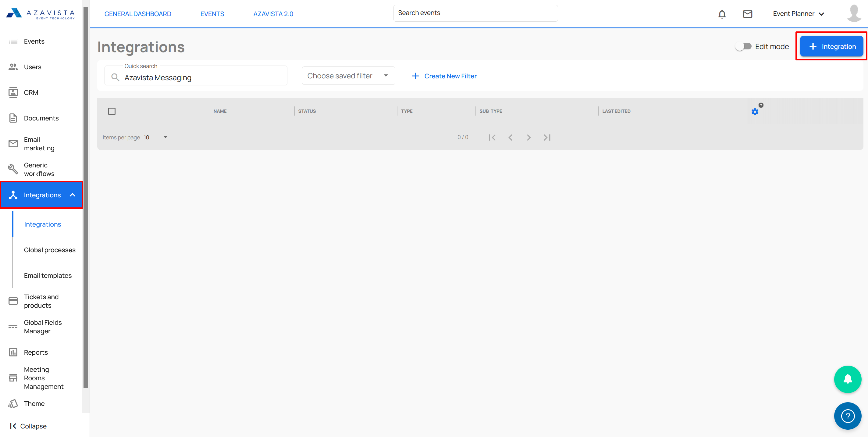Click the Search events field
This screenshot has width=868, height=437.
point(475,13)
